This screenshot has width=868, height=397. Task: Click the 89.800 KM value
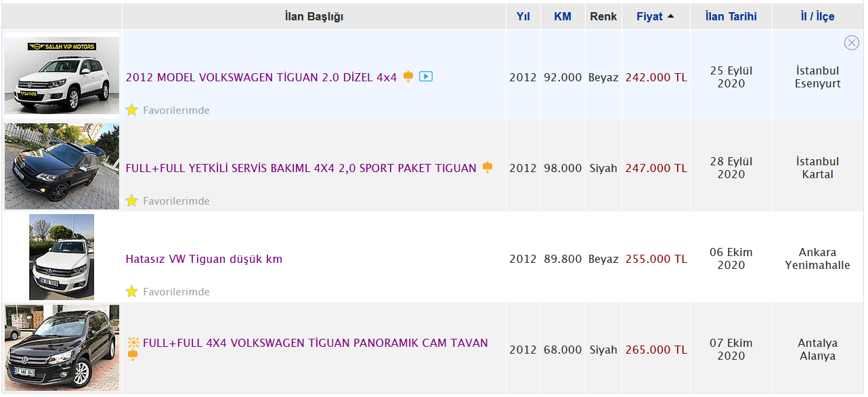tap(563, 259)
